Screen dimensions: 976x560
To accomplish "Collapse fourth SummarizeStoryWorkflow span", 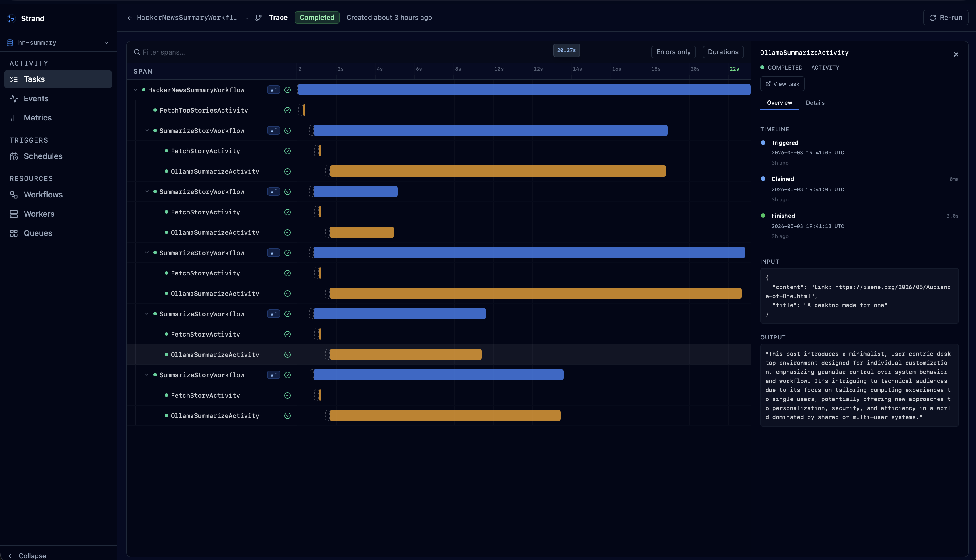I will (x=147, y=314).
